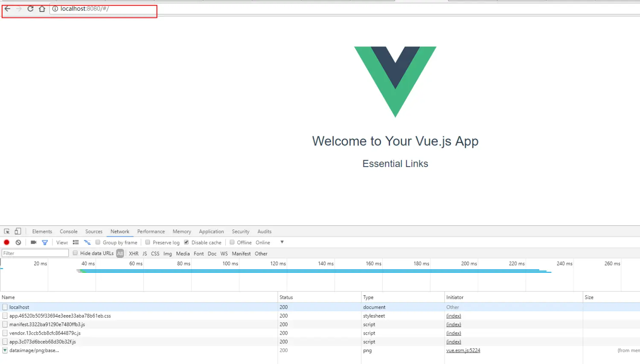Open (index) initiator link for vendor js
The width and height of the screenshot is (640, 364).
(454, 333)
